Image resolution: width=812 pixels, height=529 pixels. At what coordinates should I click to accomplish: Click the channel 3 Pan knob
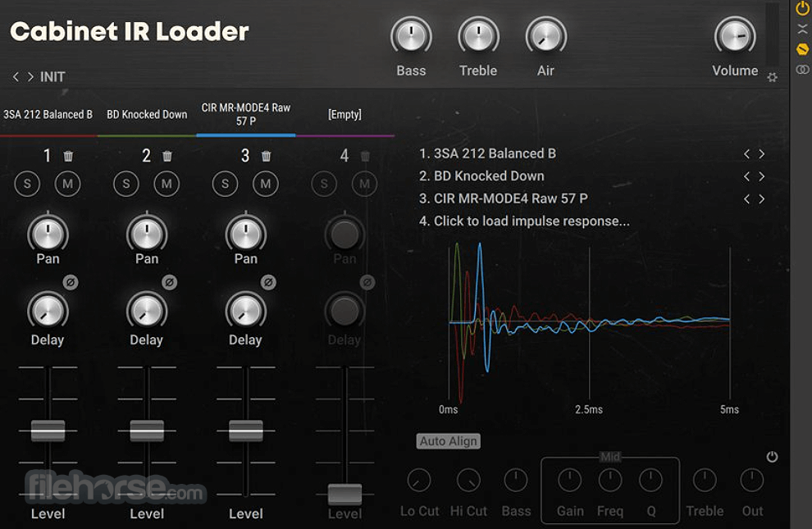[x=246, y=233]
